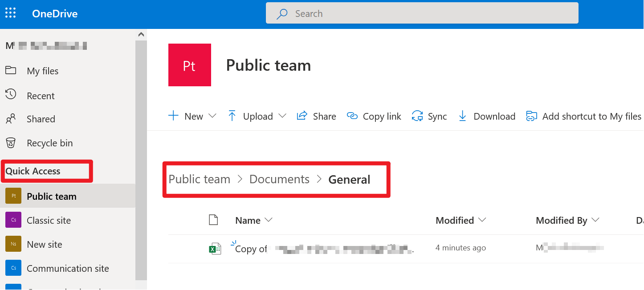The height and width of the screenshot is (290, 644).
Task: Expand the Upload dropdown chevron
Action: 282,116
